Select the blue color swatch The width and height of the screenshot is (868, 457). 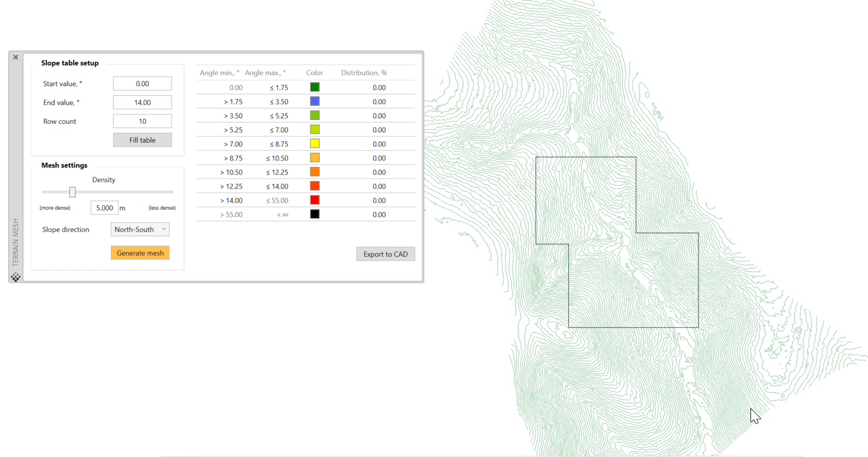pyautogui.click(x=315, y=102)
